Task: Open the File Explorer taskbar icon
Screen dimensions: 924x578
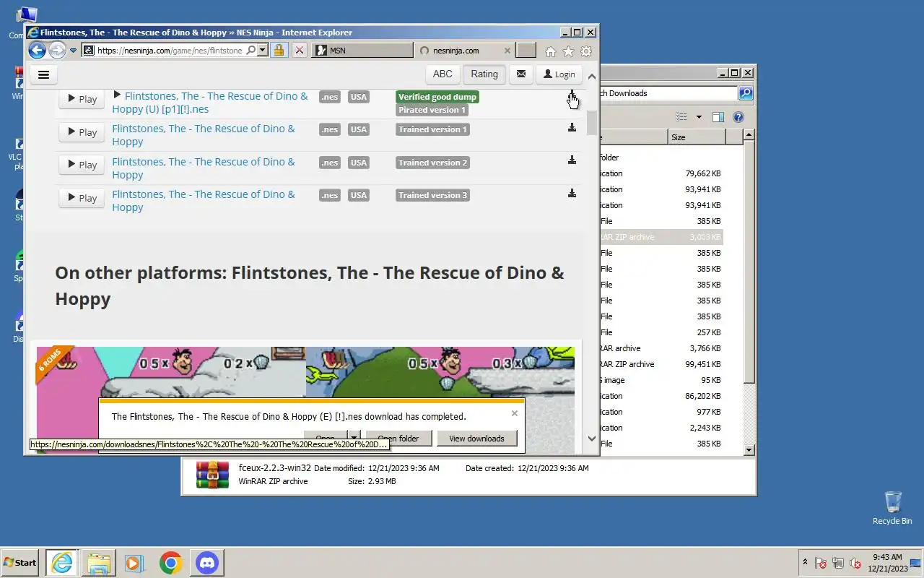Action: (x=98, y=562)
